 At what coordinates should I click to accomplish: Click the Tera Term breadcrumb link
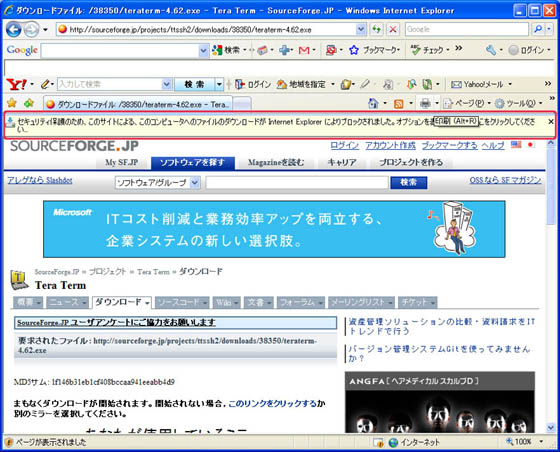coord(153,272)
